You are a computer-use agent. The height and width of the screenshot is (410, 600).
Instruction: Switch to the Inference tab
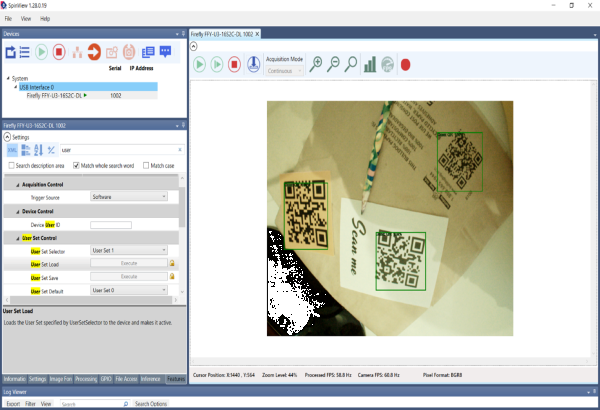click(x=150, y=379)
